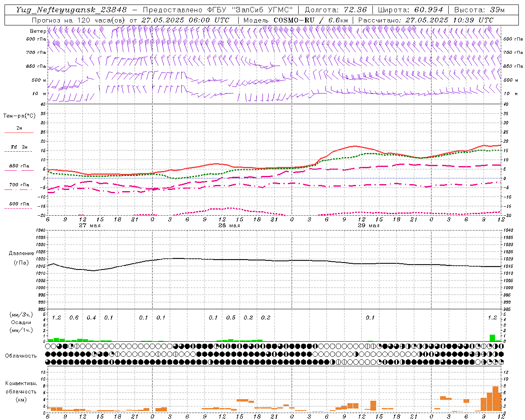Viewport: 525px width, 420px height.
Task: Select the provider text ФГБУ "ЗапСиб УГМС"
Action: pos(251,10)
